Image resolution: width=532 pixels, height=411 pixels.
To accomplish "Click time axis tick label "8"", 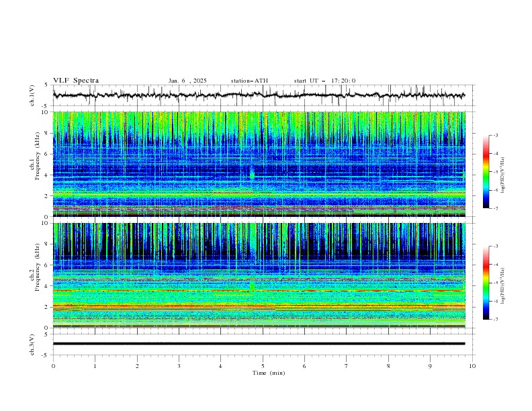I will (x=388, y=366).
